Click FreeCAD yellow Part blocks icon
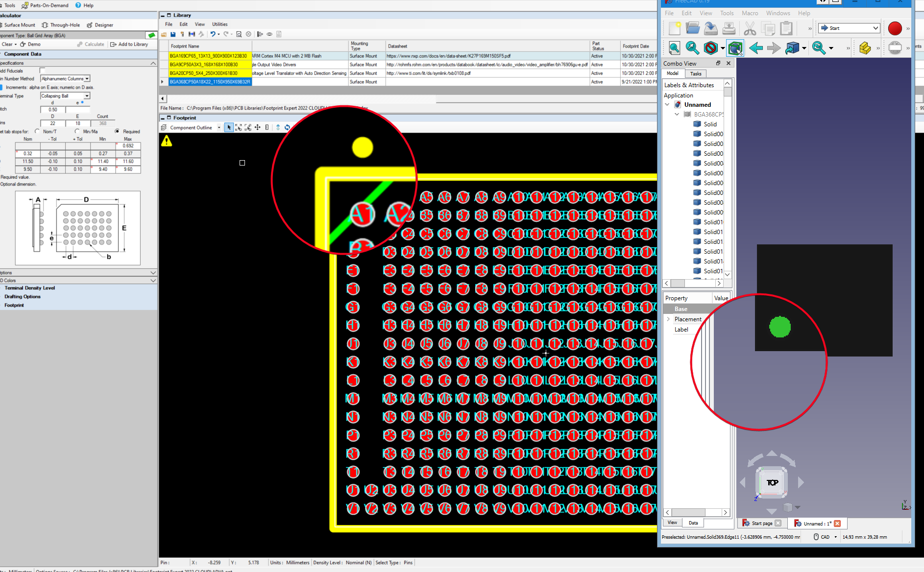The image size is (924, 572). [x=865, y=48]
